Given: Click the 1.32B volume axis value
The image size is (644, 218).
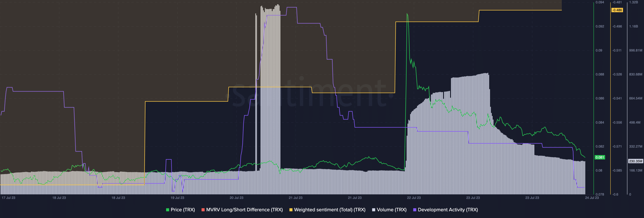Looking at the screenshot, I should pyautogui.click(x=633, y=2).
